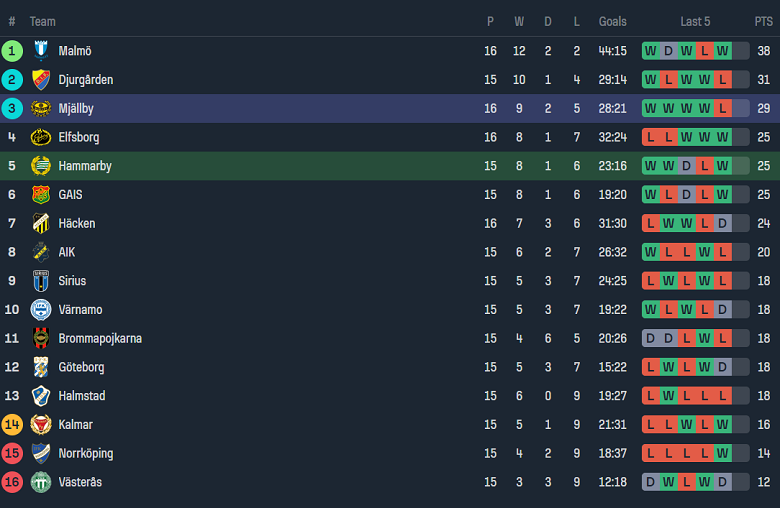Click the Brommapojkarna club crest icon
Screen dimensions: 780x508
tap(41, 338)
